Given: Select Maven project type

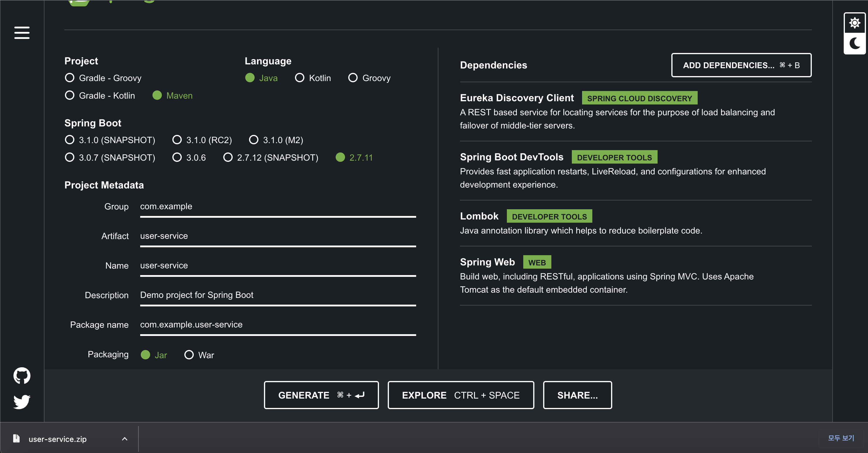Looking at the screenshot, I should (173, 95).
